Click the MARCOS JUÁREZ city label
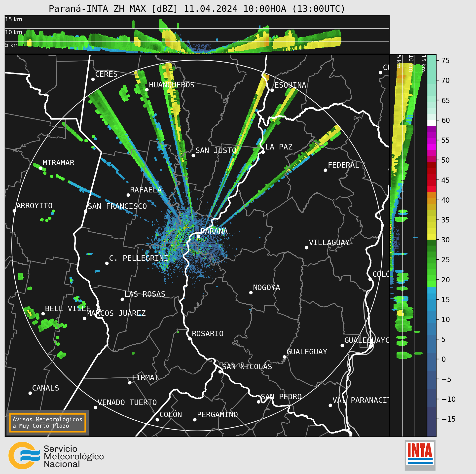 (116, 313)
